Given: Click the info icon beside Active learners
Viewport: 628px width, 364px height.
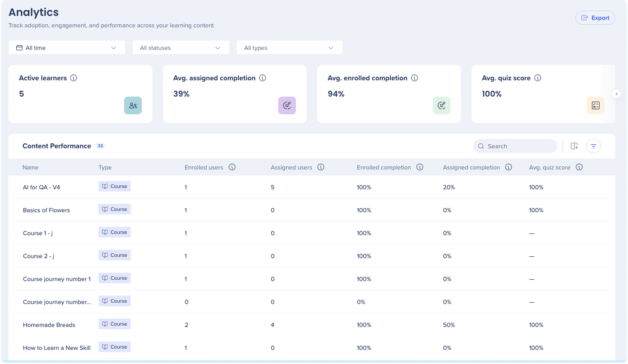Looking at the screenshot, I should tap(74, 78).
